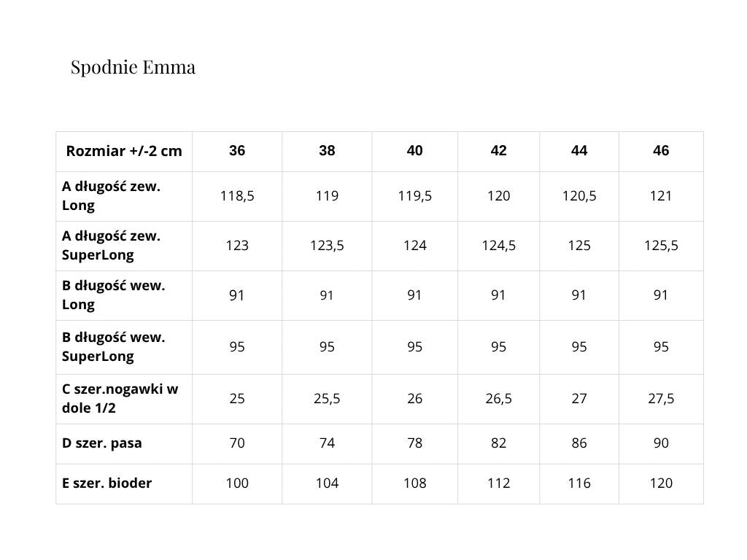747x560 pixels.
Task: Click the 118,5 value cell
Action: click(x=237, y=195)
